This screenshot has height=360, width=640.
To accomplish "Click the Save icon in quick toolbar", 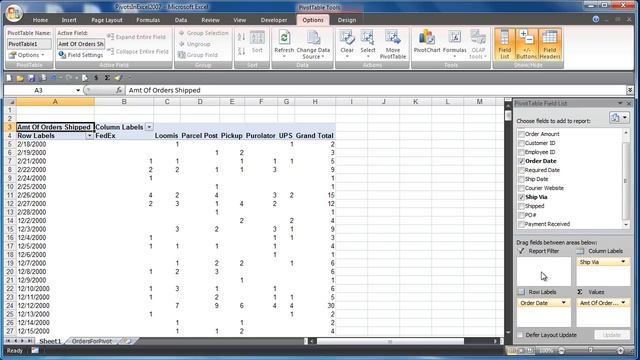I will tap(31, 78).
